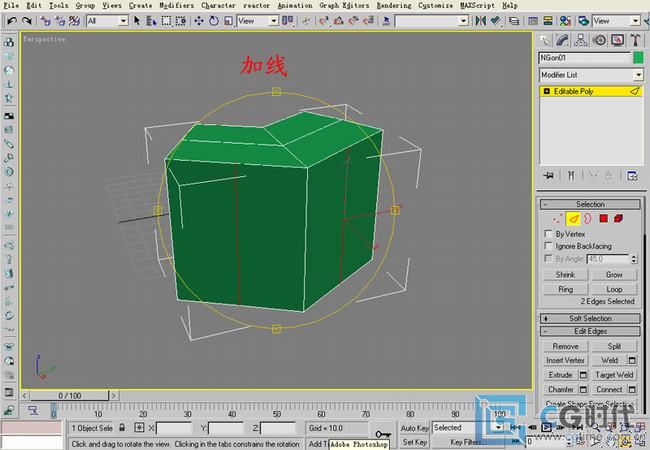650x450 pixels.
Task: Click the Shrink selection button
Action: (565, 274)
